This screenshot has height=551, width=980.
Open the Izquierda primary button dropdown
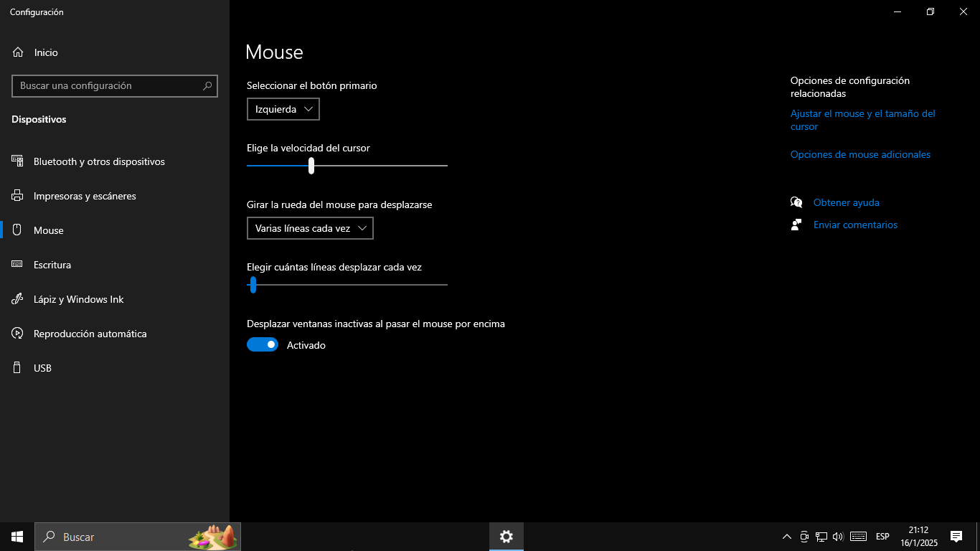(283, 109)
